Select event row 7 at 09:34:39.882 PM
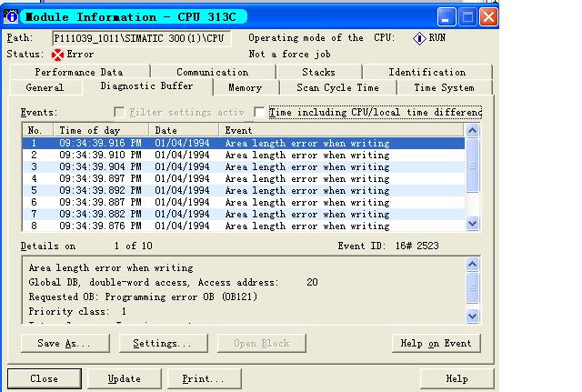 (x=244, y=215)
